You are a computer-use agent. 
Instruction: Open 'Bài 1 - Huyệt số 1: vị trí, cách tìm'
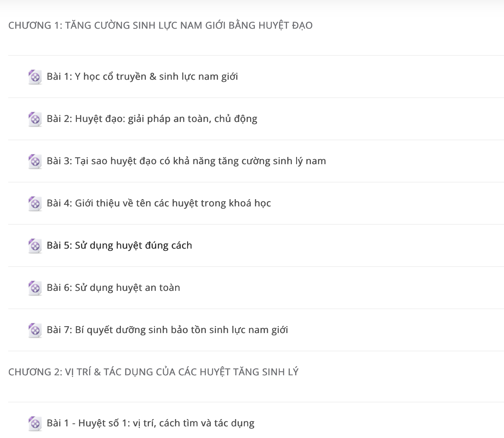[151, 423]
